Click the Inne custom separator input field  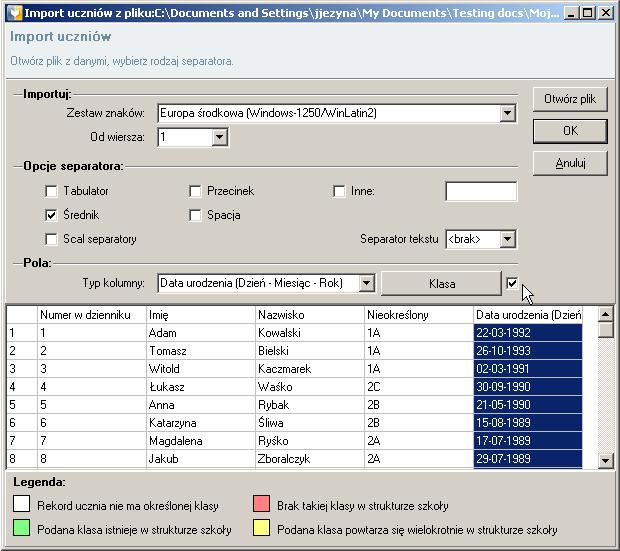[x=481, y=191]
